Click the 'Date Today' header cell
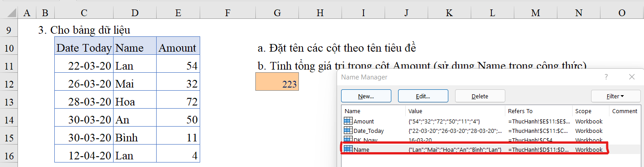This screenshot has height=167, width=644. (84, 48)
